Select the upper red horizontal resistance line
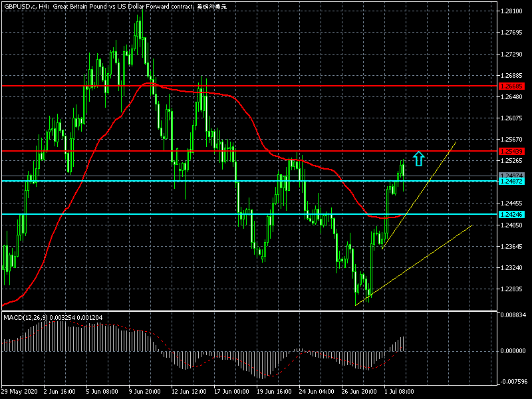This screenshot has width=532, height=399. [249, 86]
